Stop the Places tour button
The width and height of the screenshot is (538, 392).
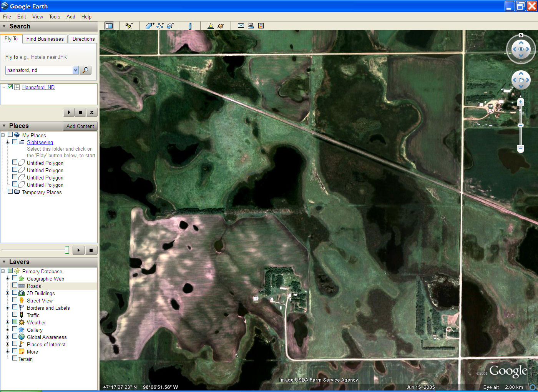click(91, 250)
